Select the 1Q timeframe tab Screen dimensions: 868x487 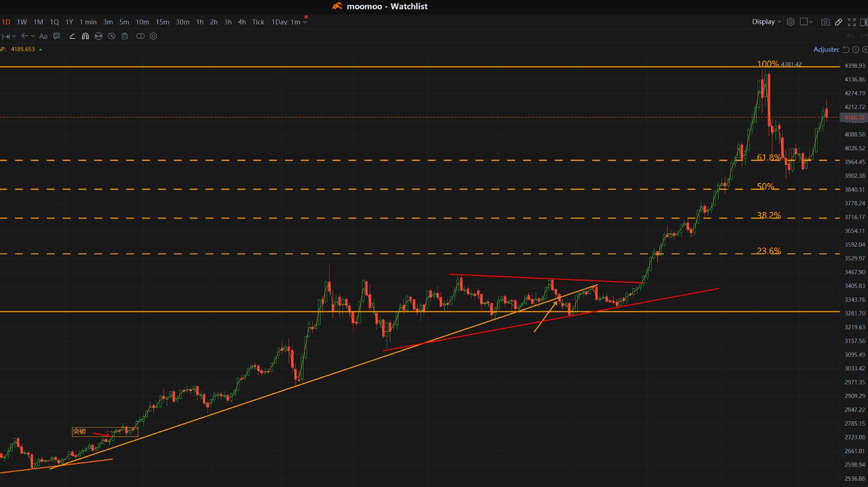(54, 22)
